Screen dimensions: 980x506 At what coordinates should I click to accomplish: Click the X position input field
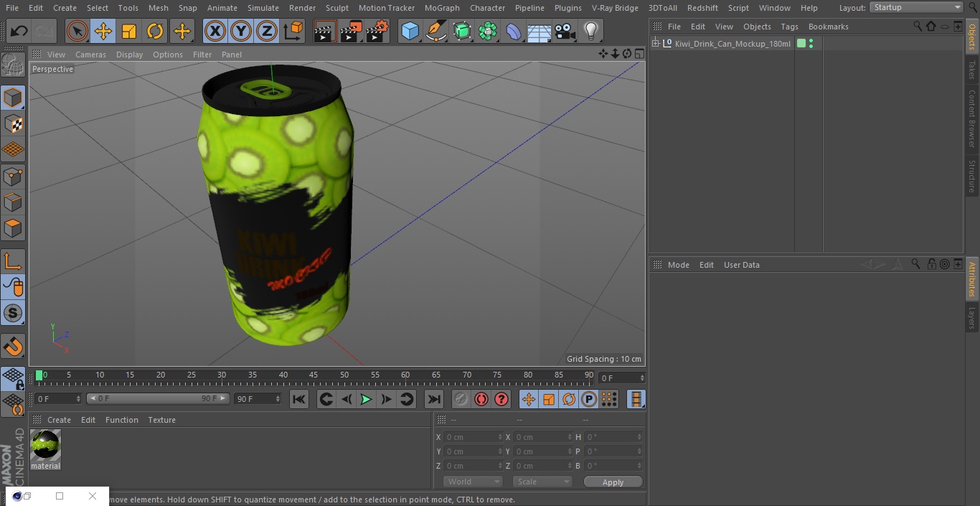pyautogui.click(x=473, y=437)
